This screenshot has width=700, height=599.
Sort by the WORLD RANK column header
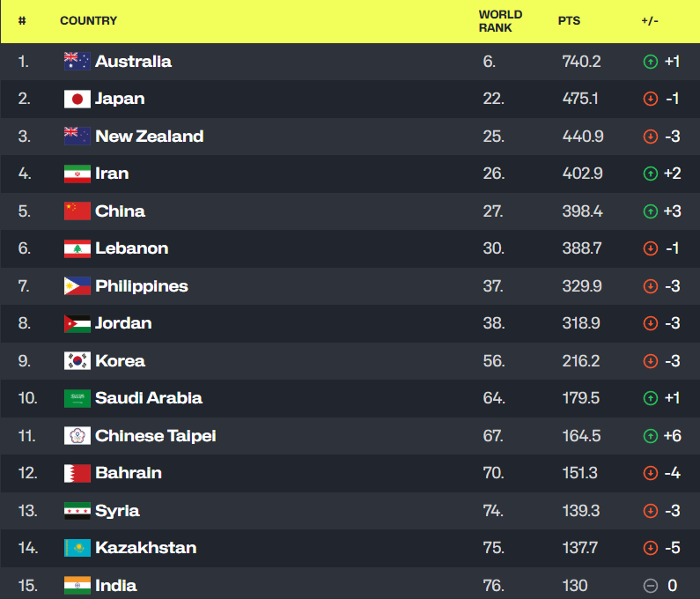coord(500,21)
